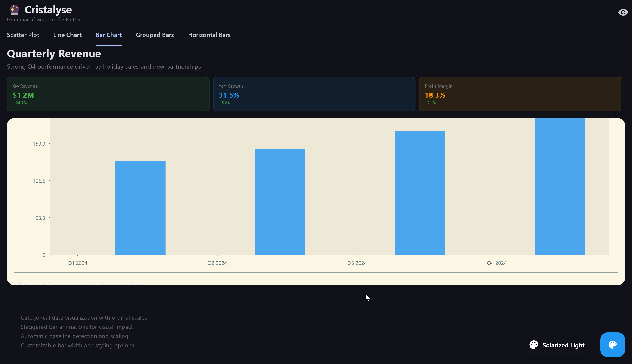Screen dimensions: 632x364
Task: Select the Bar Chart tab
Action: tap(108, 35)
